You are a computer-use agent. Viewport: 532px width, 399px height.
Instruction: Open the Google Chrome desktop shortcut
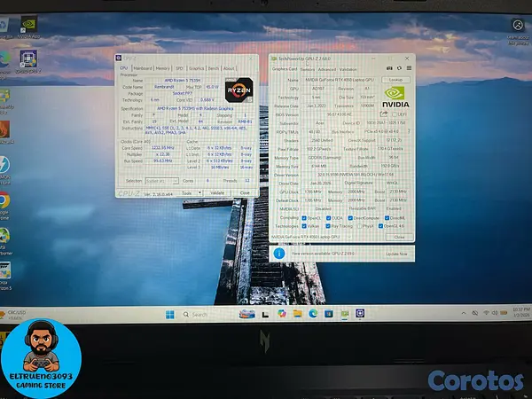point(4,204)
